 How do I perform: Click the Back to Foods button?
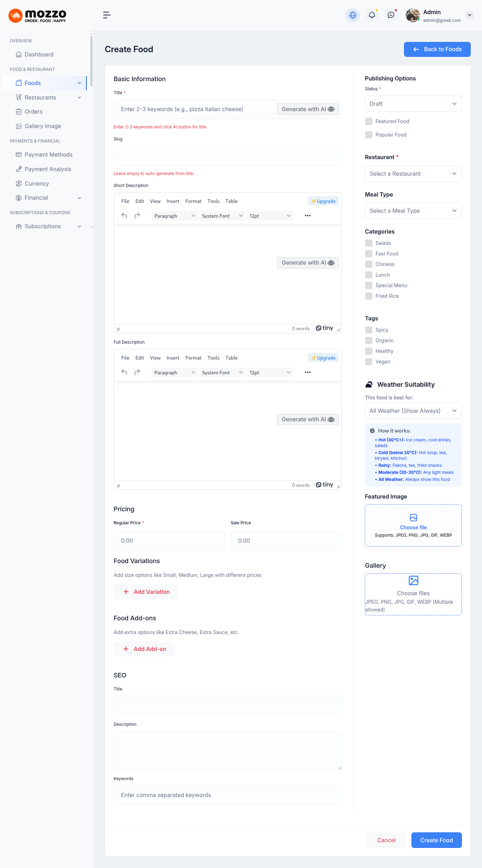[x=437, y=49]
